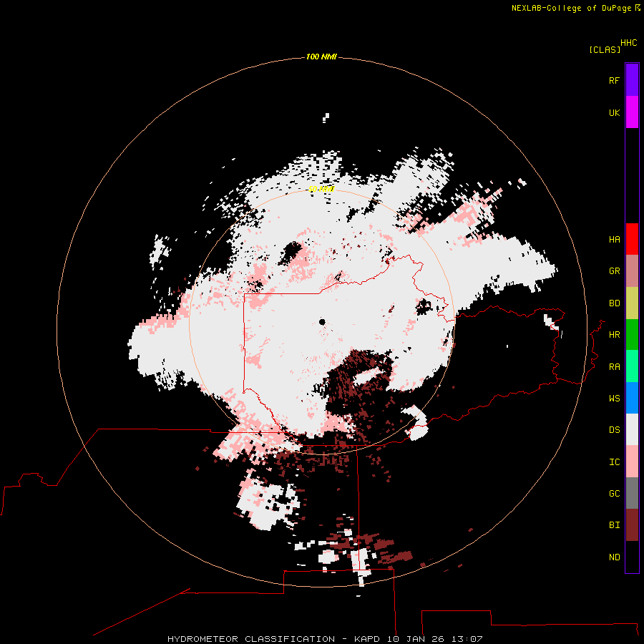Select the WS blue legend swatch
644x644 pixels.
(x=632, y=398)
